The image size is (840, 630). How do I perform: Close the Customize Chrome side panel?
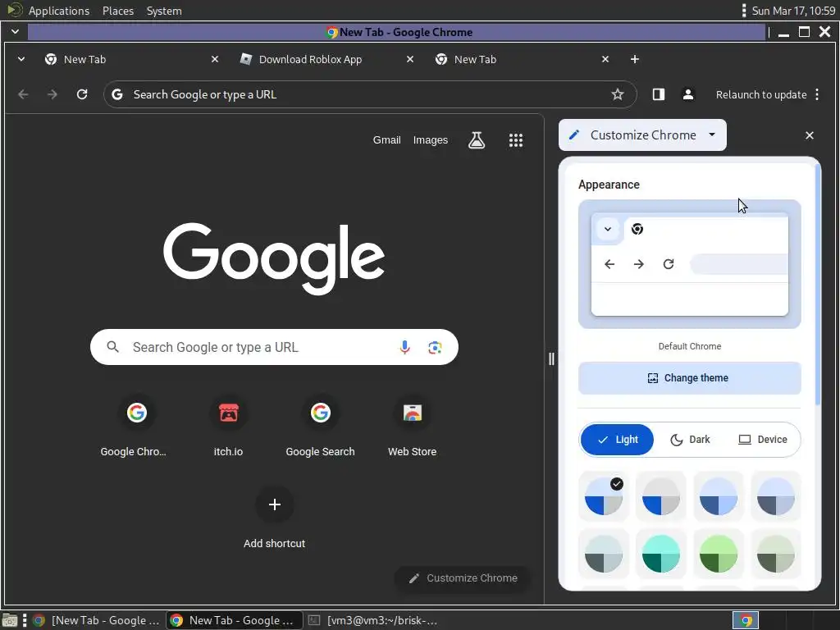click(810, 135)
